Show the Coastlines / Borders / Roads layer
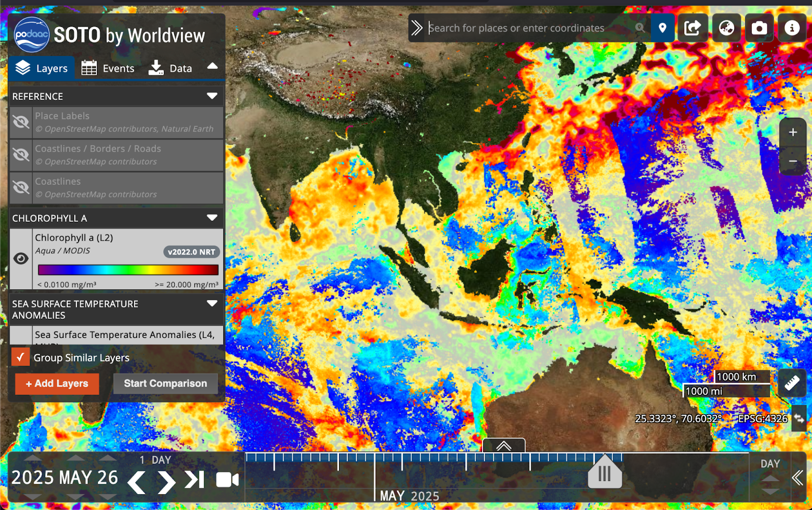 click(x=21, y=154)
